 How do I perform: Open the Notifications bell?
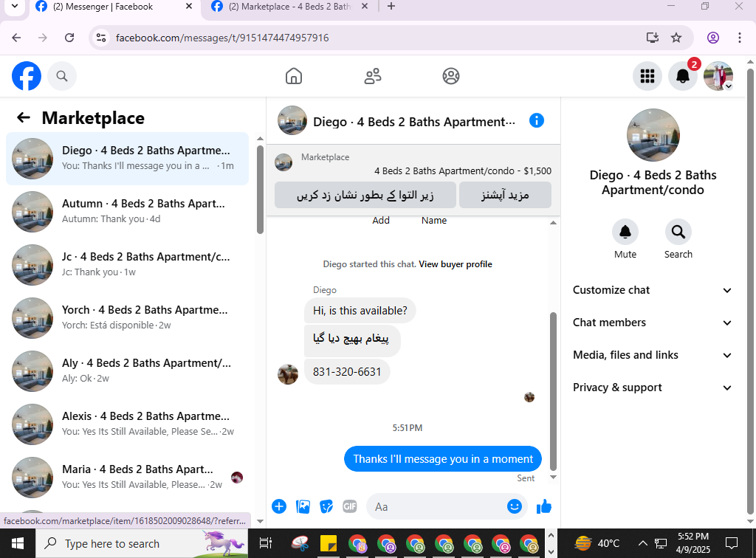(x=683, y=76)
